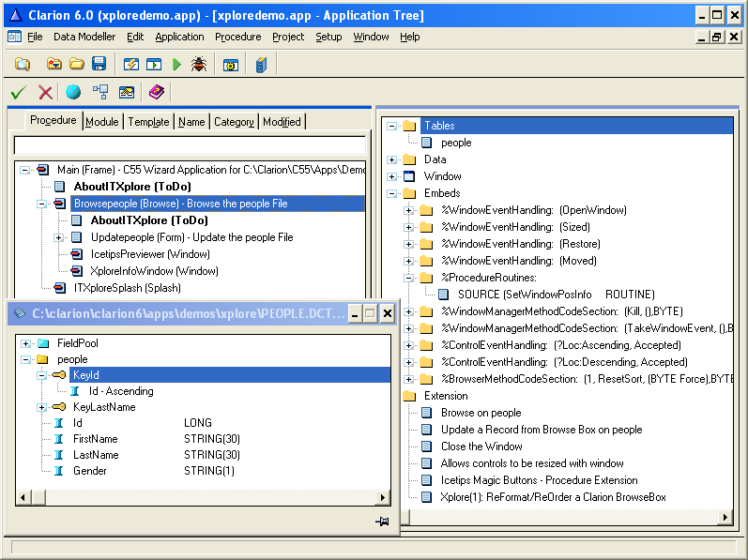Click the purple question book icon
Screen dimensions: 748x560
[x=157, y=92]
